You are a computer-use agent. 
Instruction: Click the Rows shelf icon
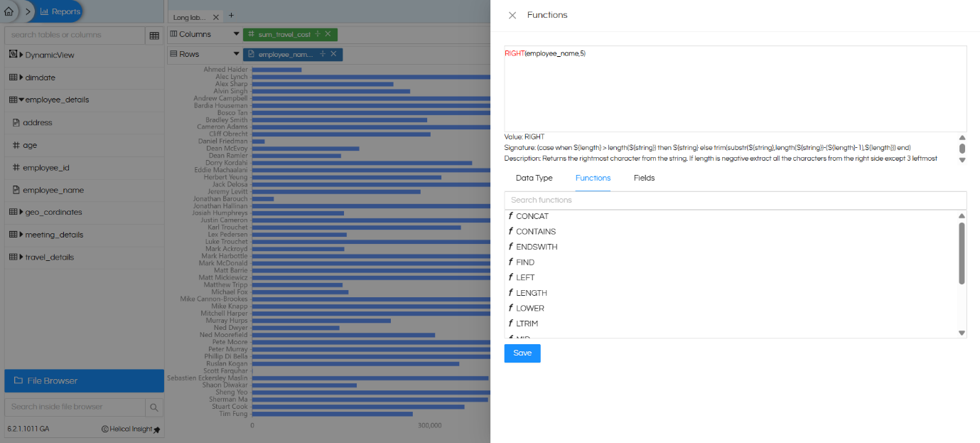tap(173, 54)
